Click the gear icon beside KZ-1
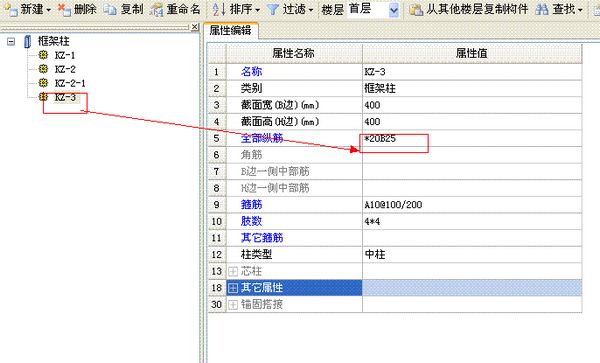The height and width of the screenshot is (363, 600). 43,55
